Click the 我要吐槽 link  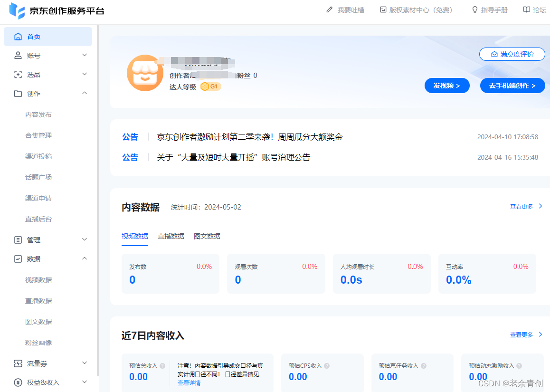[351, 10]
